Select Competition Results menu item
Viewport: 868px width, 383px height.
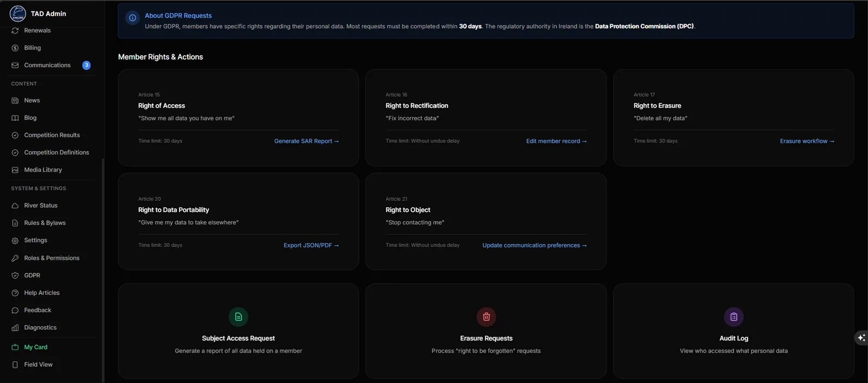point(52,135)
